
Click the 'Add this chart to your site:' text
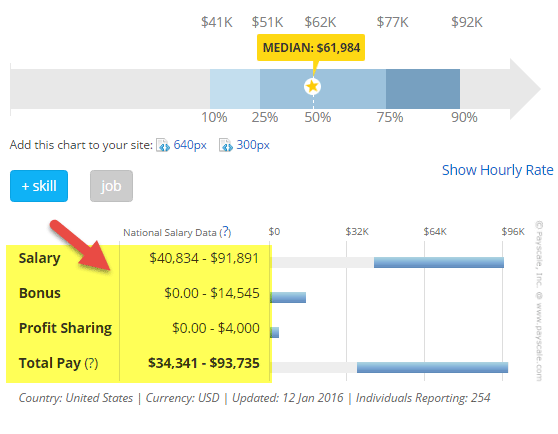(81, 145)
